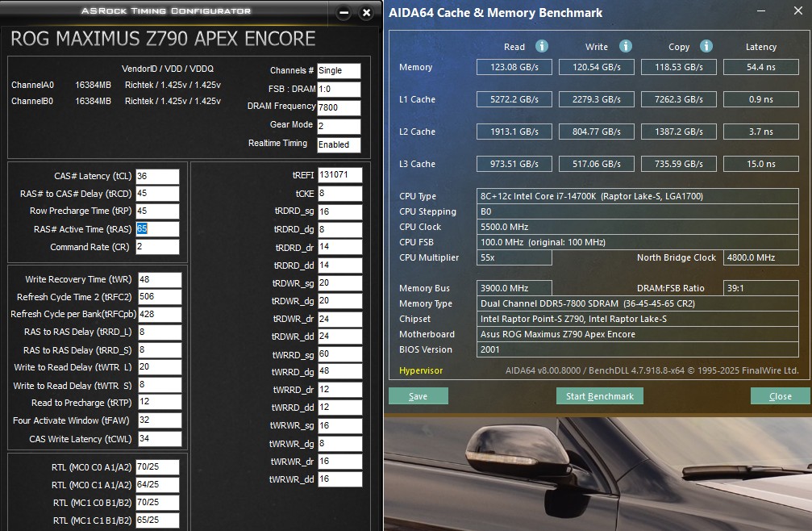This screenshot has height=531, width=812.
Task: Select the tWRRD_dr value field
Action: coord(339,390)
